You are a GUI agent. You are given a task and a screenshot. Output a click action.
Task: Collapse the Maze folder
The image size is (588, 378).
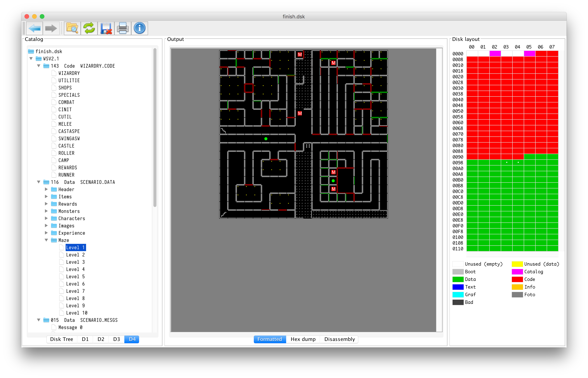click(x=46, y=240)
